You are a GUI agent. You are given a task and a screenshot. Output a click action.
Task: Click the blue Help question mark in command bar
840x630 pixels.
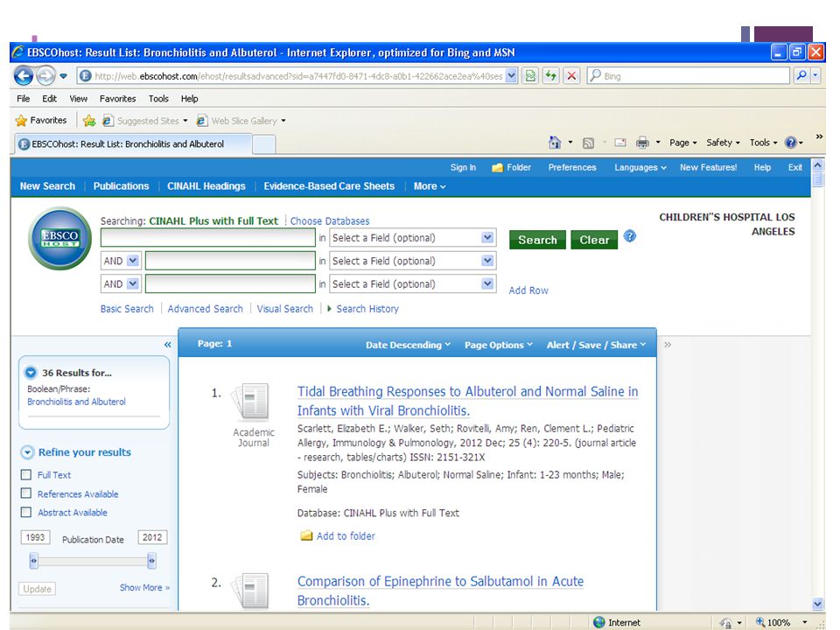point(791,143)
